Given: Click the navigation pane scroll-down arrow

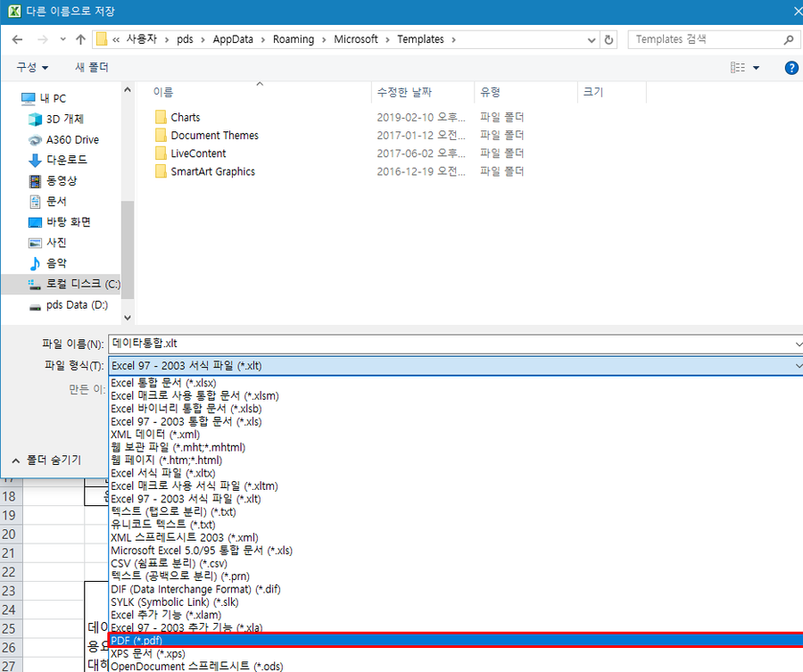Looking at the screenshot, I should [128, 318].
